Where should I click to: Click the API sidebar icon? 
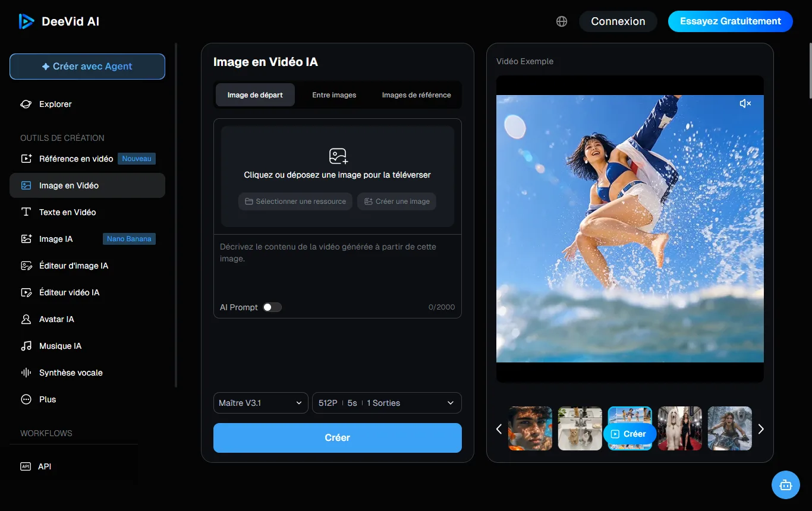pyautogui.click(x=26, y=466)
